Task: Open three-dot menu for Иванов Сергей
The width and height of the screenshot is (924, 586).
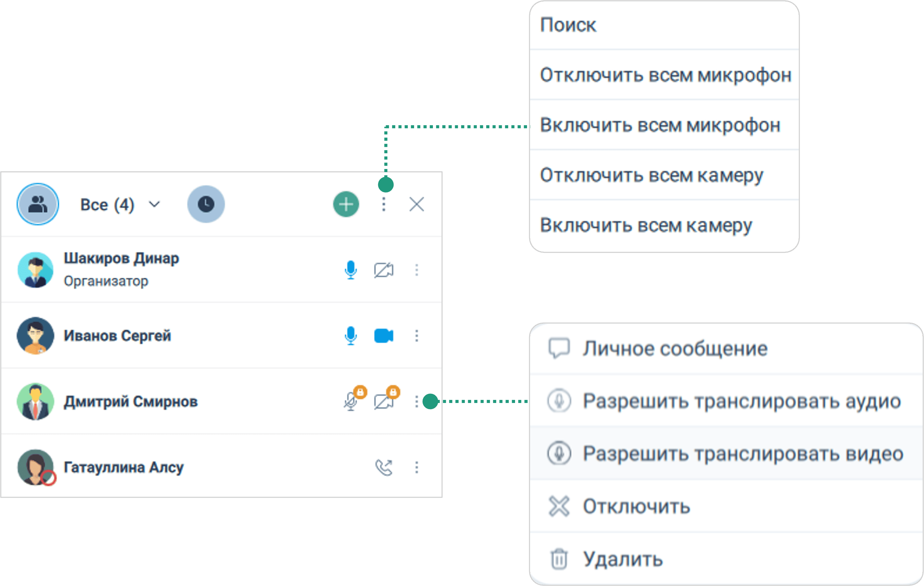Action: tap(416, 336)
